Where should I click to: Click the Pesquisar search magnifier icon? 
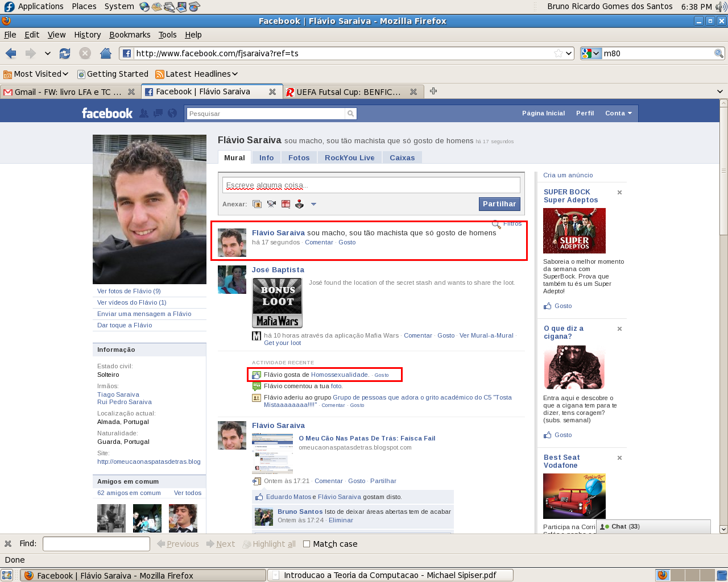pos(351,114)
